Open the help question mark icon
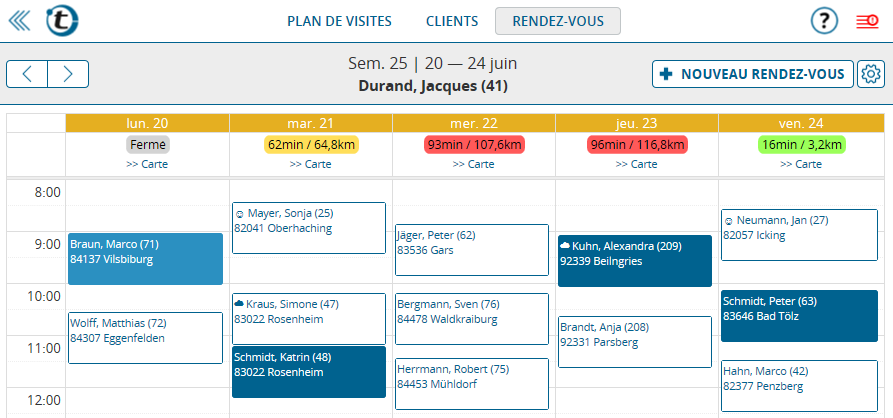The image size is (893, 418). pos(824,22)
